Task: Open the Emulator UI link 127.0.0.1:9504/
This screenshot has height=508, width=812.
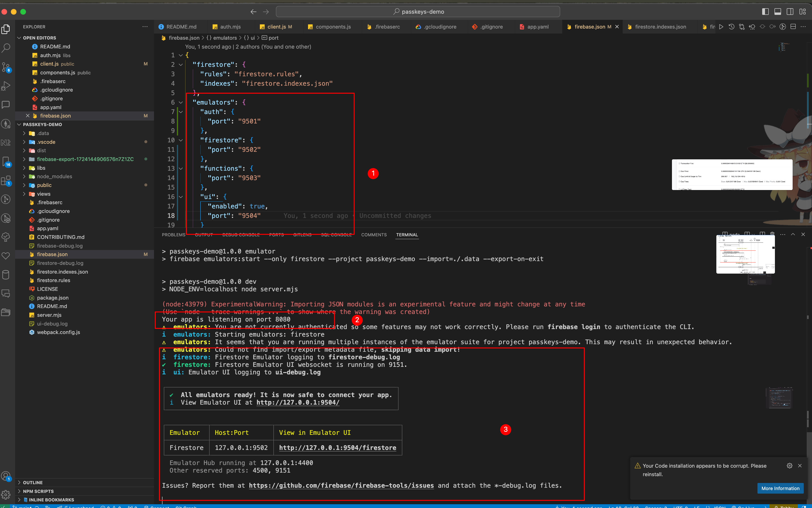Action: [x=298, y=402]
